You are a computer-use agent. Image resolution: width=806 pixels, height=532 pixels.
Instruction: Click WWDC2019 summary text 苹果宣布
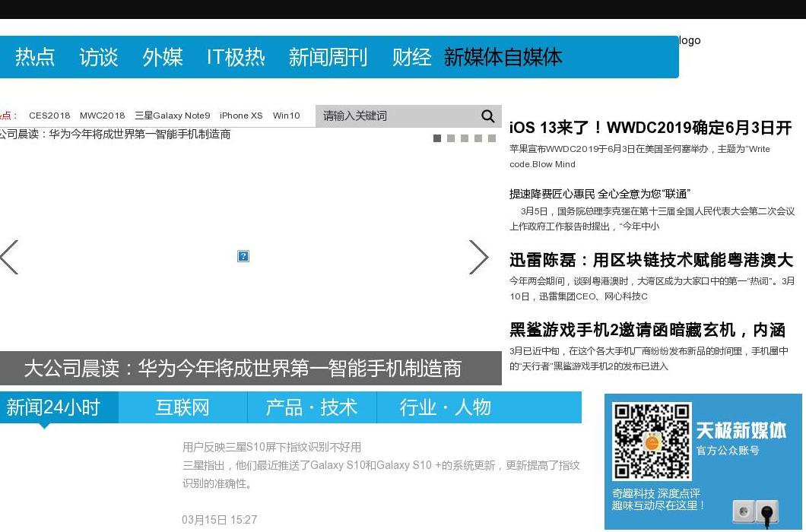click(x=639, y=157)
